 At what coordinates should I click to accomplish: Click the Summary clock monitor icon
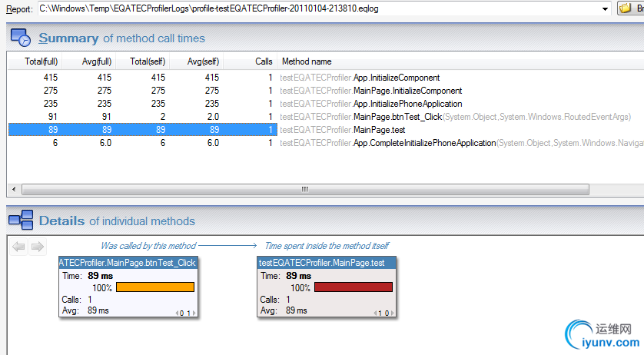tap(21, 38)
